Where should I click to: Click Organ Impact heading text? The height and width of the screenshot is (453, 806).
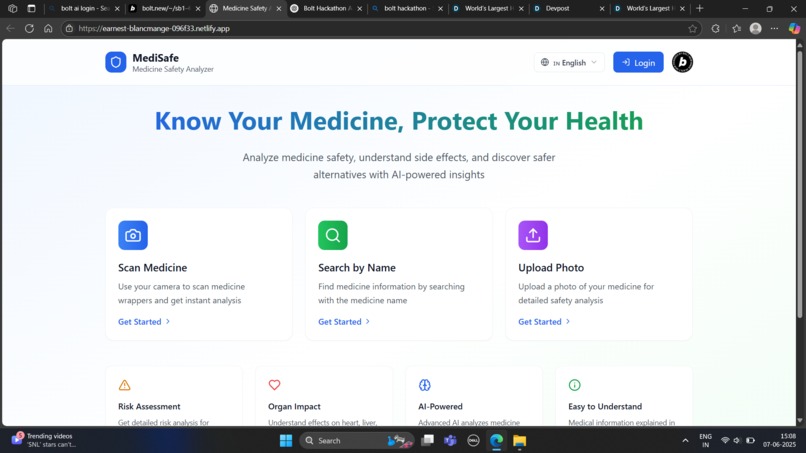click(x=294, y=406)
